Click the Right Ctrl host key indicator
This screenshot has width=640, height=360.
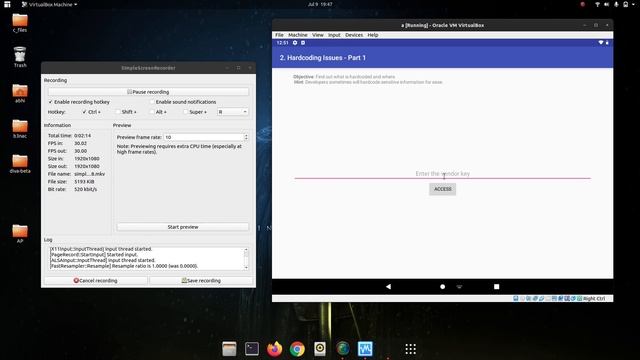(594, 299)
